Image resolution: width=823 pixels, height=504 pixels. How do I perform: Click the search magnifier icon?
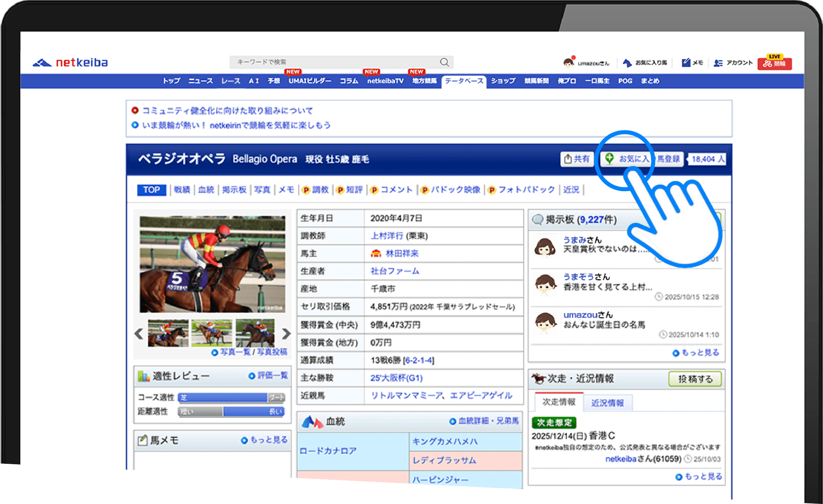click(444, 62)
